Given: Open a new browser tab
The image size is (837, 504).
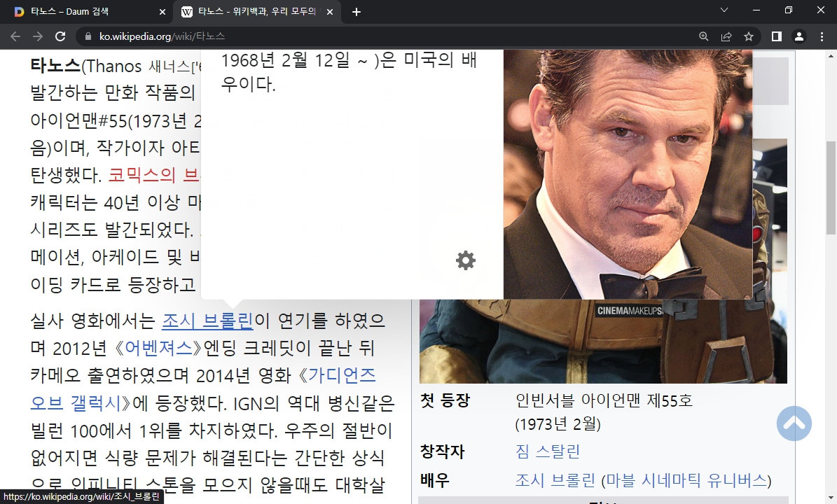Looking at the screenshot, I should [x=356, y=12].
